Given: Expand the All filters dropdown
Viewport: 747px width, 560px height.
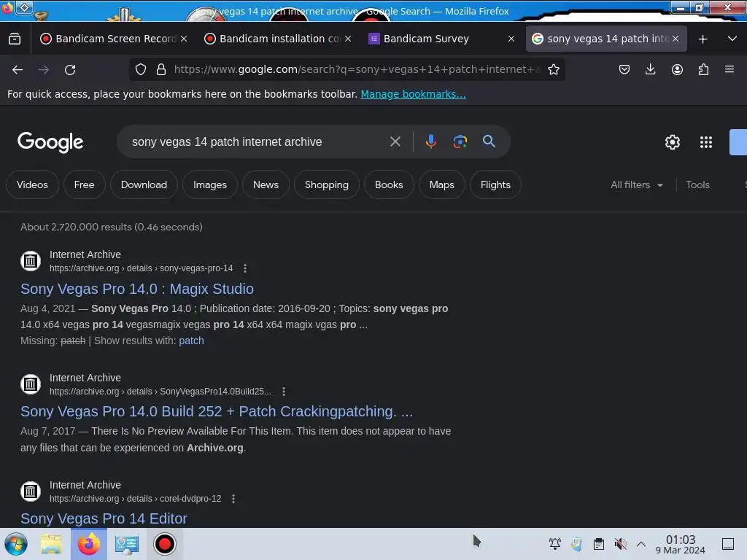Looking at the screenshot, I should 636,184.
